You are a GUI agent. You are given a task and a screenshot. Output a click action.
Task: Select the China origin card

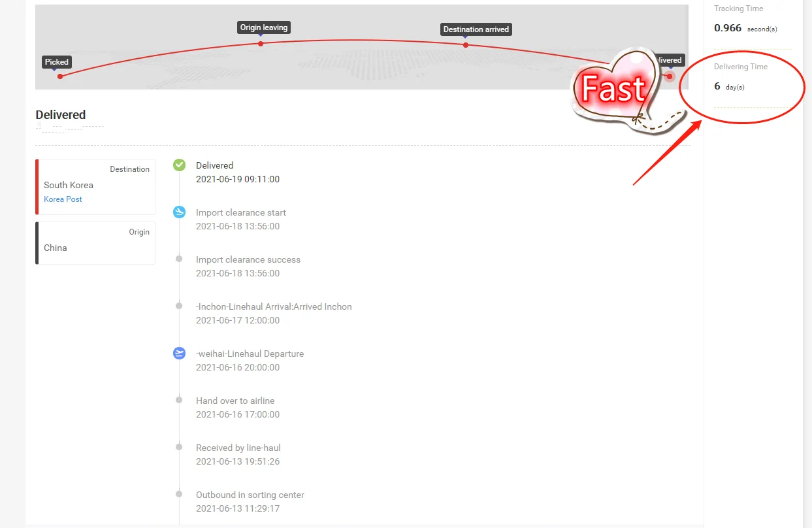95,243
